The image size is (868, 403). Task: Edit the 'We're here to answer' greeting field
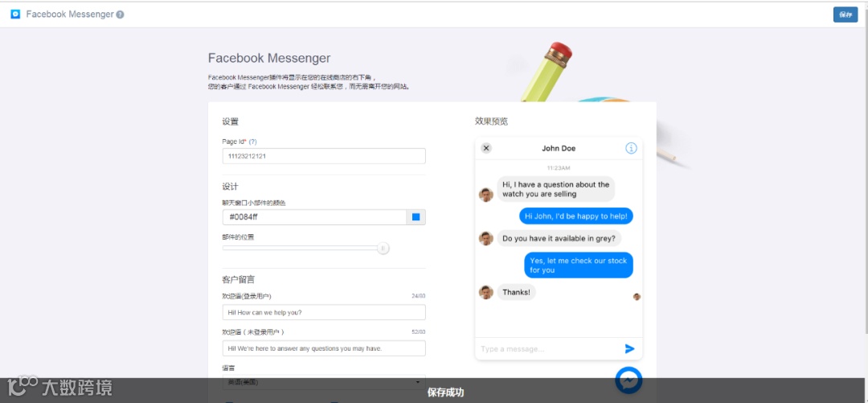(x=324, y=348)
